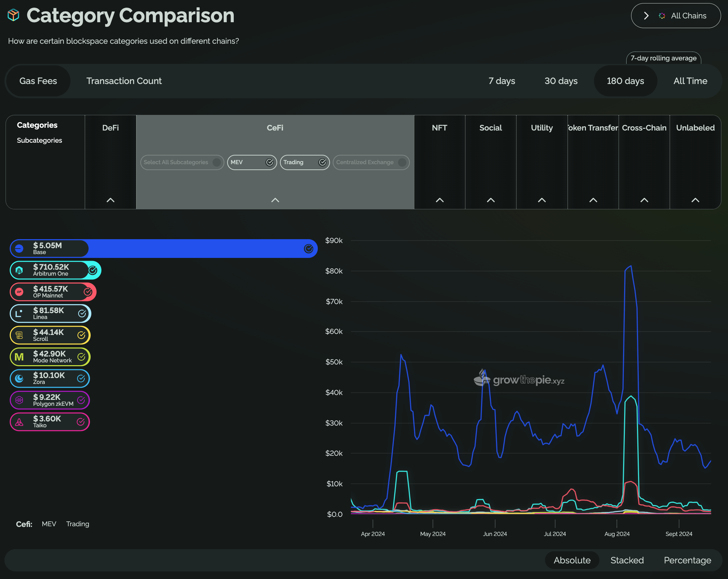The width and height of the screenshot is (728, 579).
Task: Click the Base chain logo icon
Action: pos(19,249)
